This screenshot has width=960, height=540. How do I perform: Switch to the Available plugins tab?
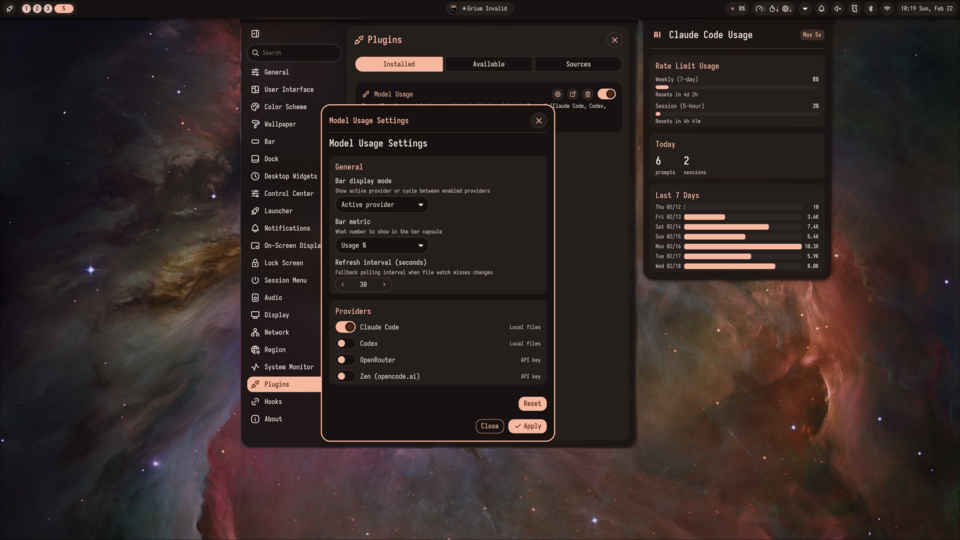point(489,64)
